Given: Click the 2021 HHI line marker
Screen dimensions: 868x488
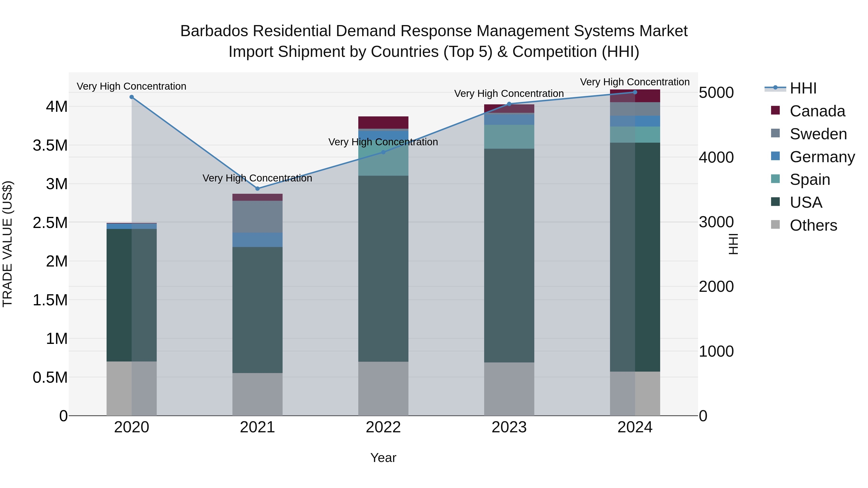Looking at the screenshot, I should point(258,189).
